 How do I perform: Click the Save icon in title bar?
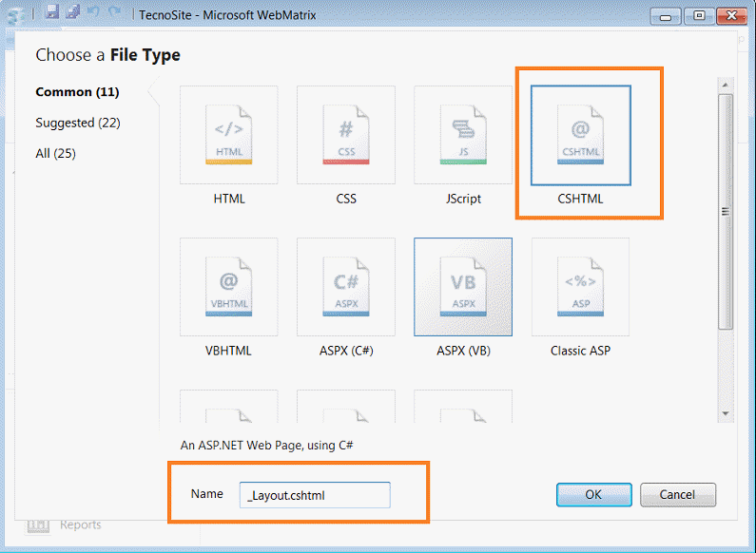52,11
